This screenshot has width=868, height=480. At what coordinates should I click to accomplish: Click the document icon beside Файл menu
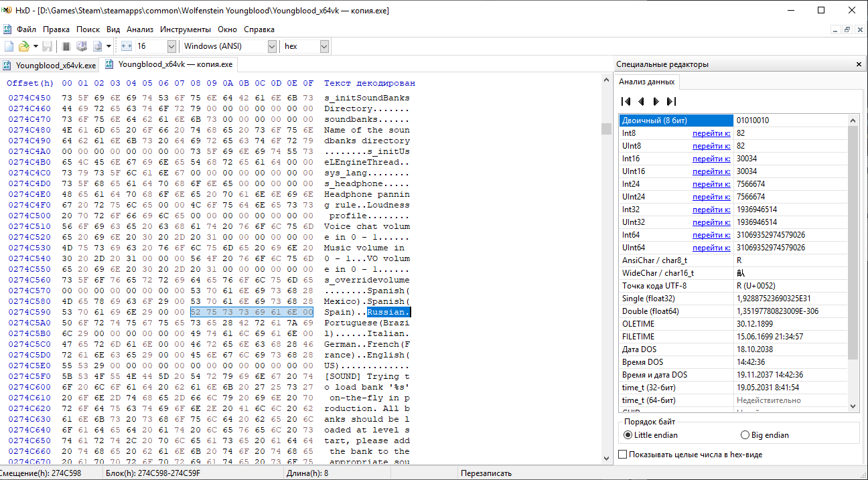coord(7,29)
